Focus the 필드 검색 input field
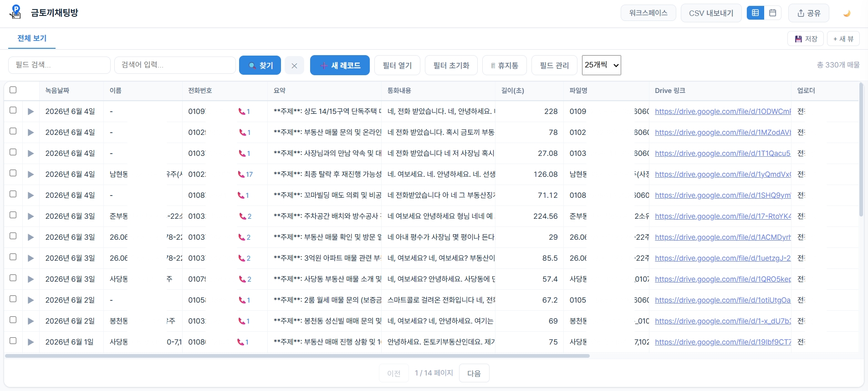 pyautogui.click(x=59, y=65)
